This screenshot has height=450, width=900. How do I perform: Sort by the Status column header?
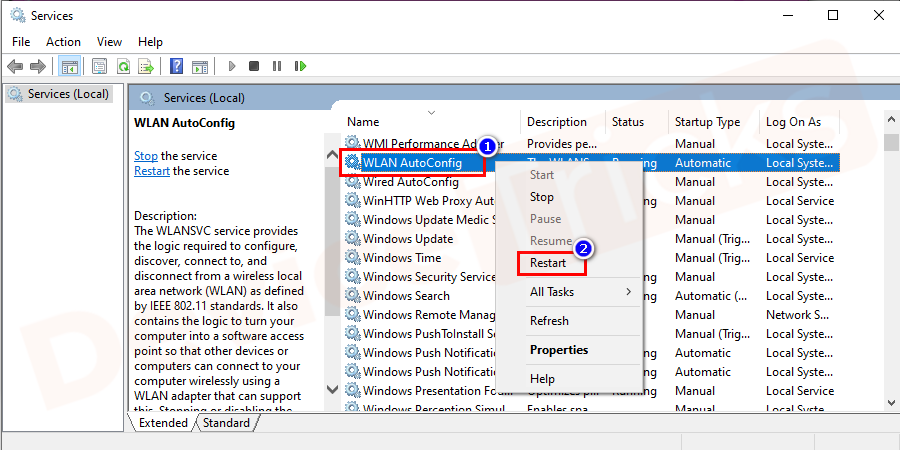click(x=637, y=122)
